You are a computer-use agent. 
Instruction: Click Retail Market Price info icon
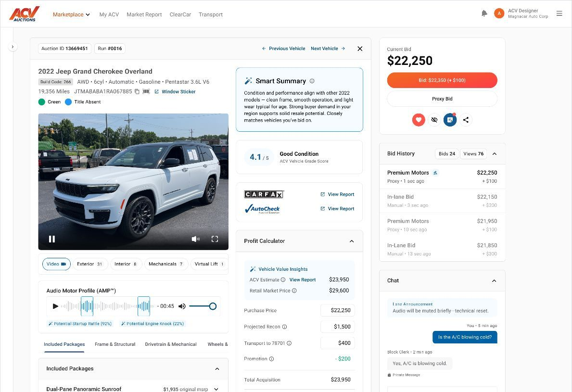point(294,291)
